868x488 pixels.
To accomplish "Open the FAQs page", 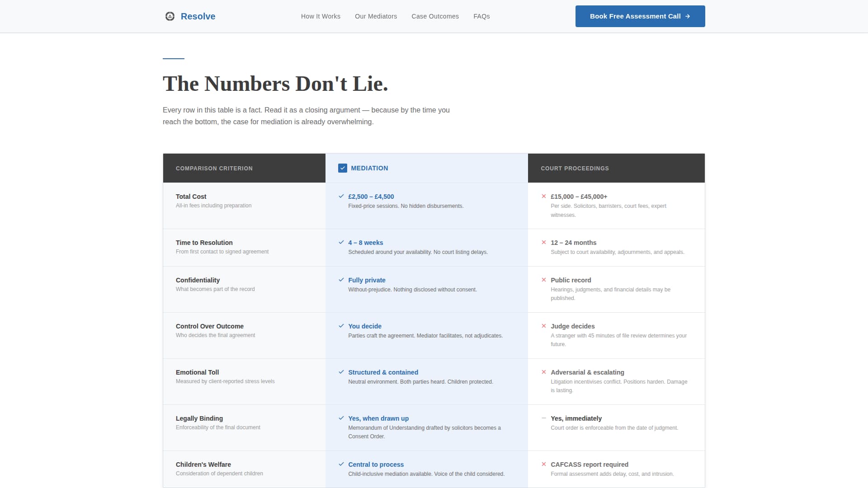I will [481, 16].
